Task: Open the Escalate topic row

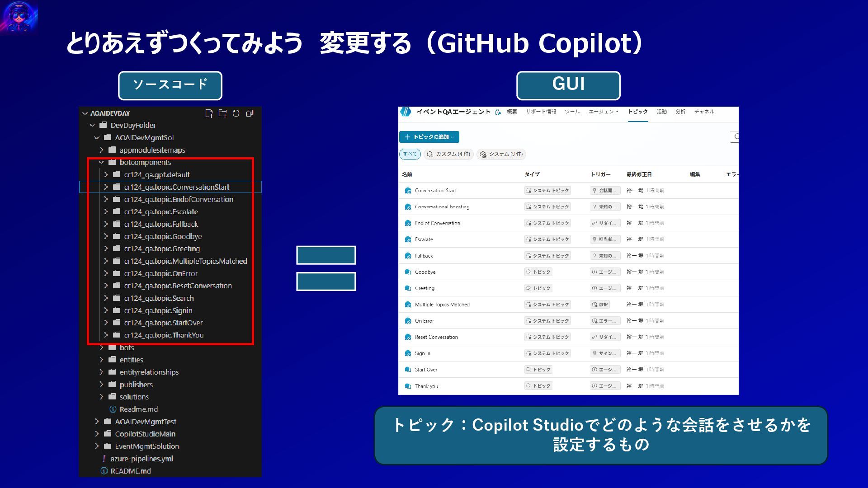Action: 568,239
